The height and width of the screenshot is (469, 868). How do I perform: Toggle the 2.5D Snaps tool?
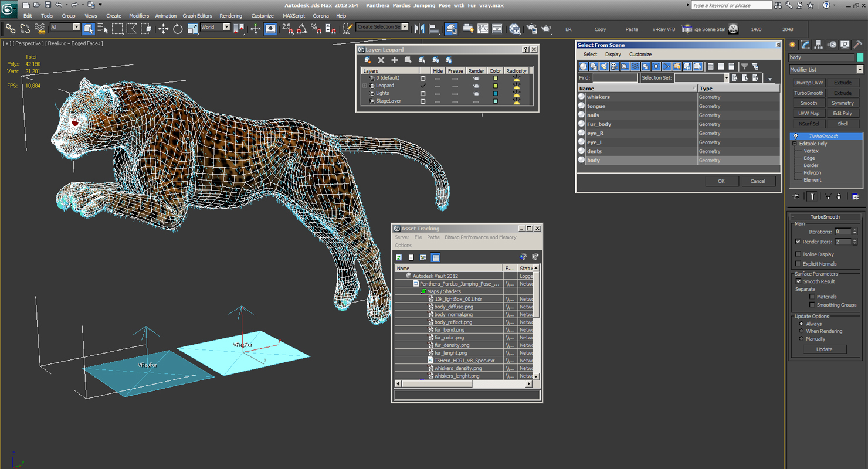(287, 28)
